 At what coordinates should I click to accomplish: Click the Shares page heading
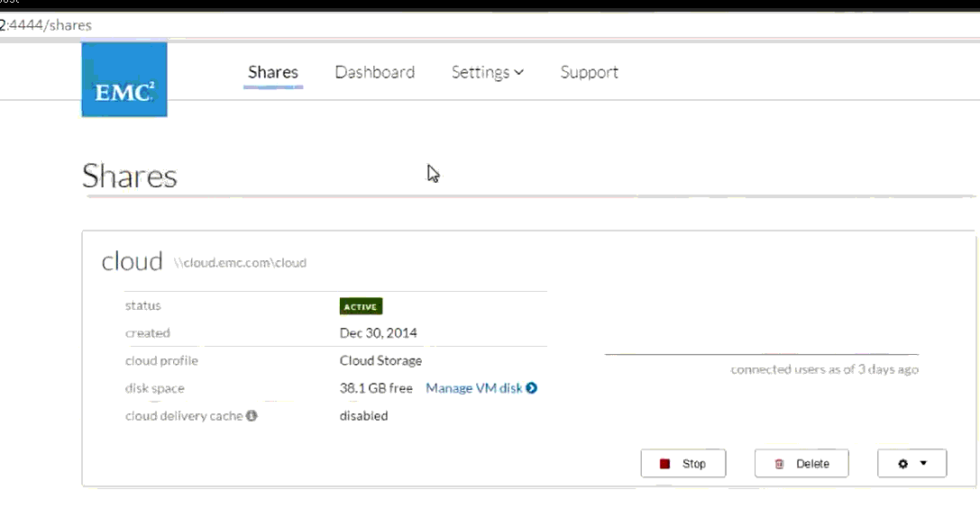130,176
